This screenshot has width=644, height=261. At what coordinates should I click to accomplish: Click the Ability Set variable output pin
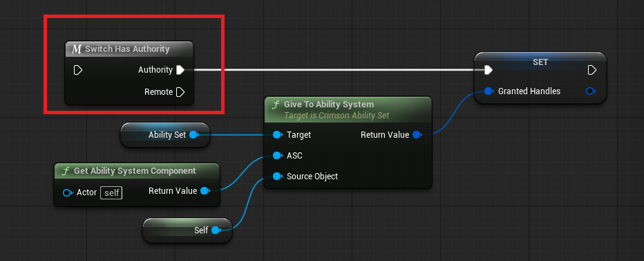[x=194, y=134]
